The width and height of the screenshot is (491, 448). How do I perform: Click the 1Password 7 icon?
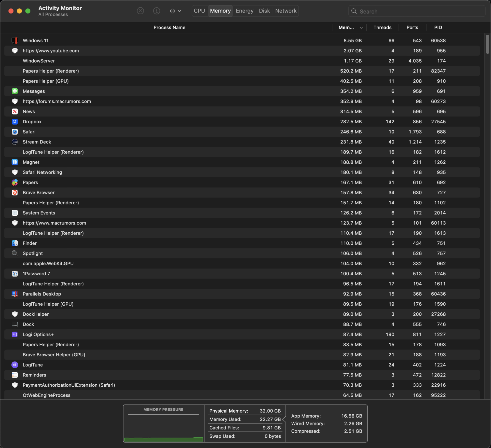(x=15, y=274)
